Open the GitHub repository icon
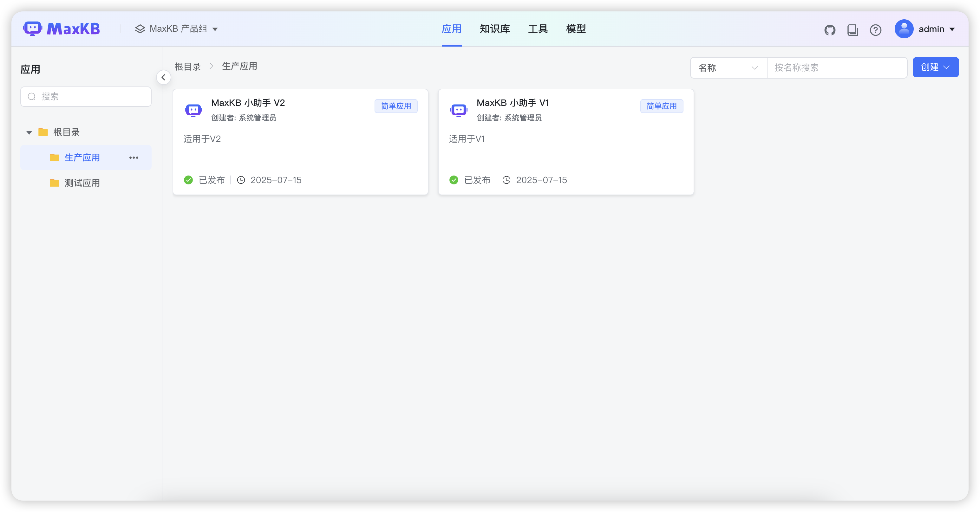 tap(830, 30)
